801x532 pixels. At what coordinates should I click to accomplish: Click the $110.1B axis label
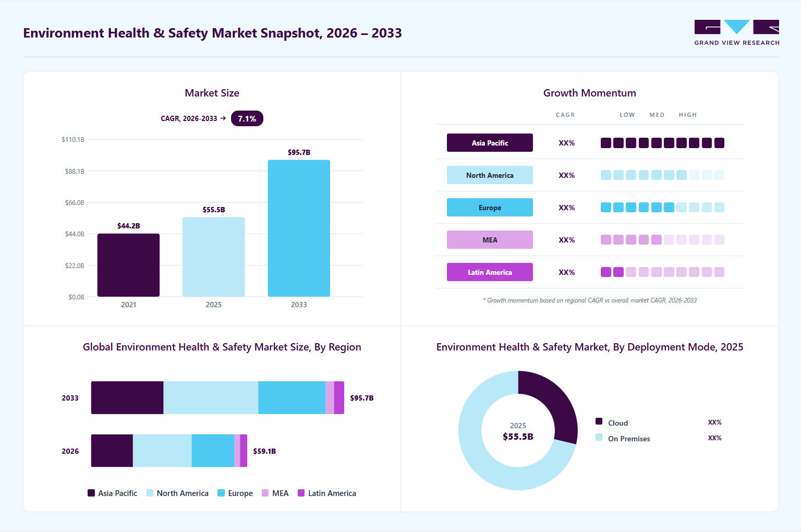tap(72, 139)
